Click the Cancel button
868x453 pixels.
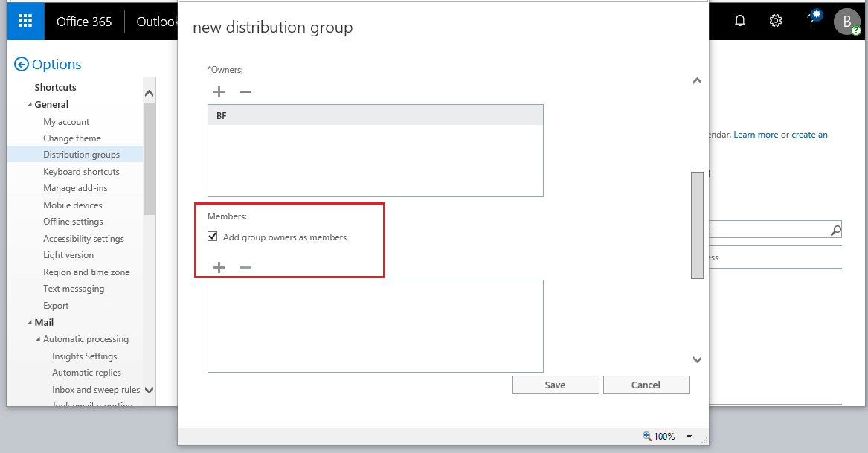(646, 385)
